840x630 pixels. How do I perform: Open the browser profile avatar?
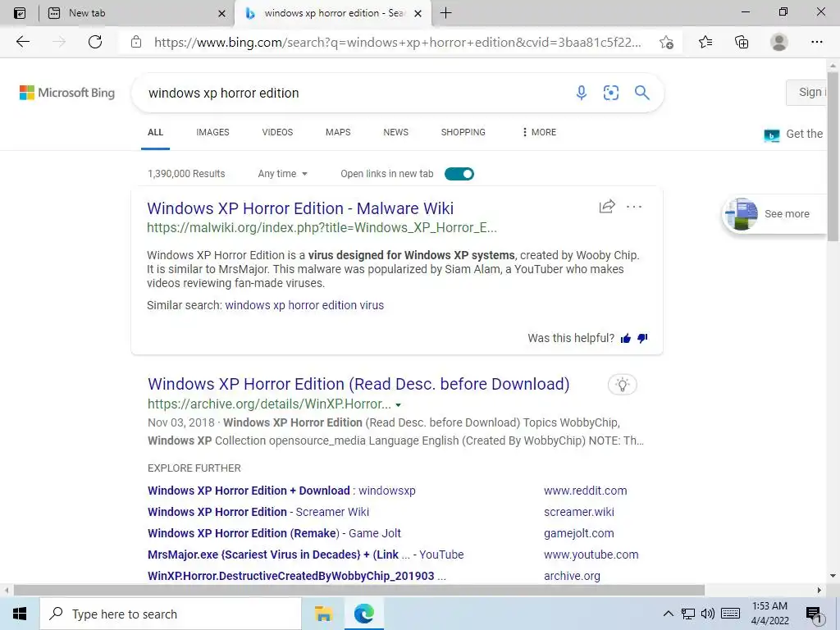click(778, 42)
